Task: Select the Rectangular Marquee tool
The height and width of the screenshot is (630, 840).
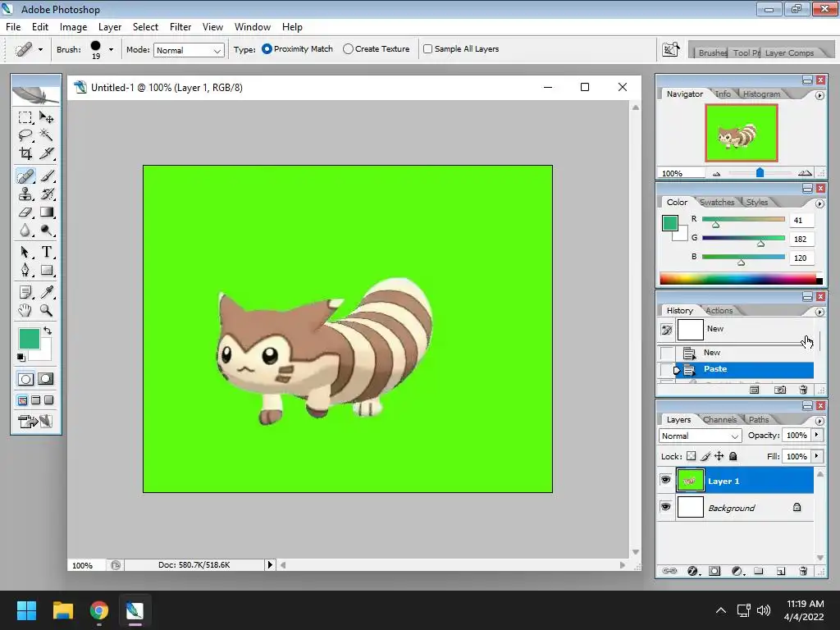Action: tap(25, 117)
